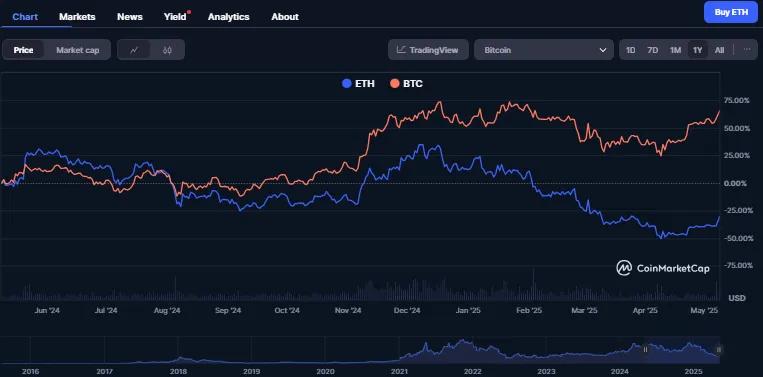Open the Markets tab

point(77,17)
